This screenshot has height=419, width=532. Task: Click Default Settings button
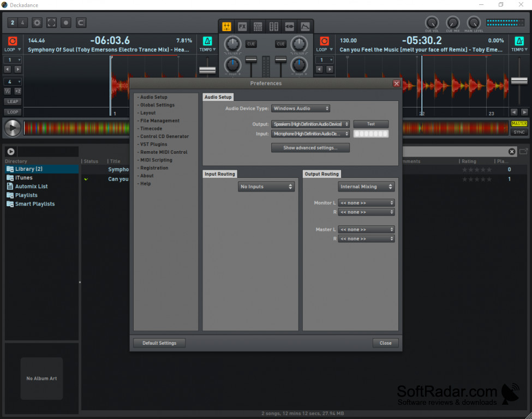click(159, 343)
